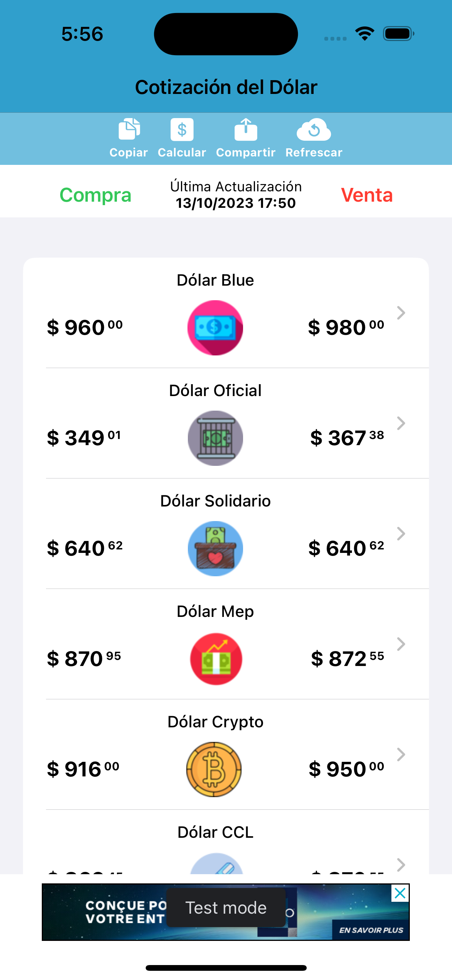Open the Dólar CCL row chevron
Viewport: 452px width, 980px height.
tap(401, 864)
